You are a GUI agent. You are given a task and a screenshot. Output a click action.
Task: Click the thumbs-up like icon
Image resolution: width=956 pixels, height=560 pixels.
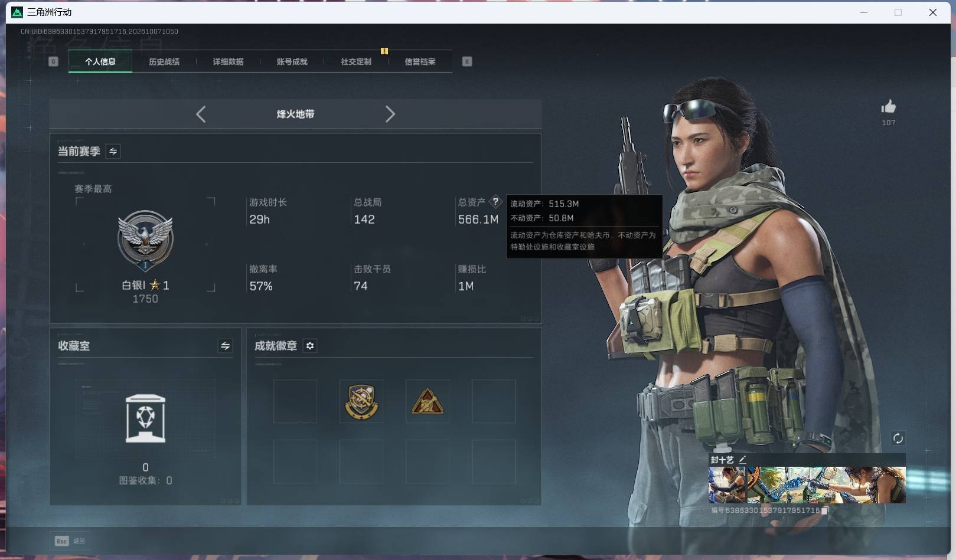click(888, 107)
